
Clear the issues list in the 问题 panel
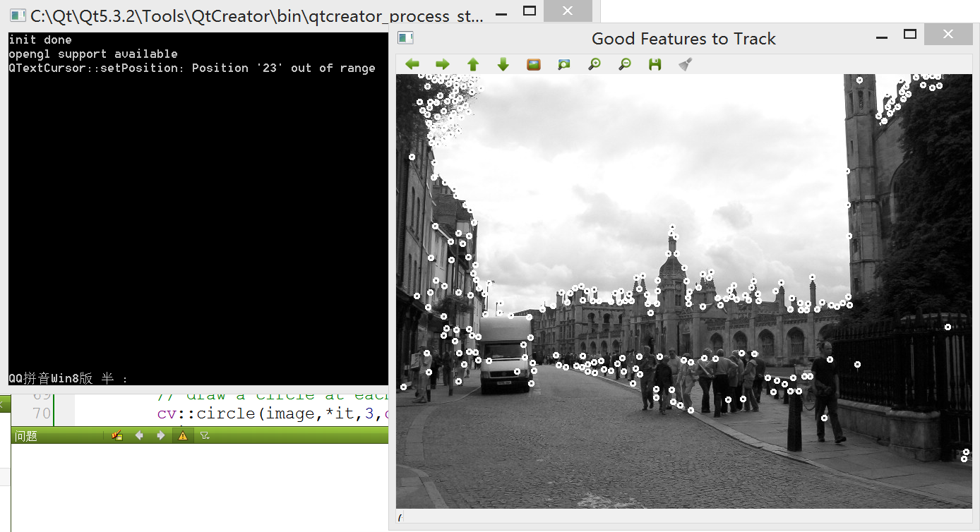pyautogui.click(x=117, y=436)
